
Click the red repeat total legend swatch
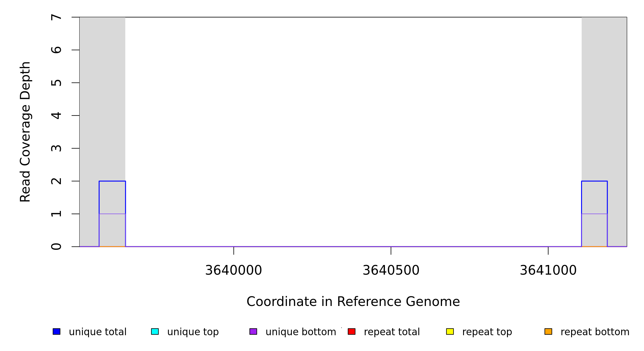(352, 331)
